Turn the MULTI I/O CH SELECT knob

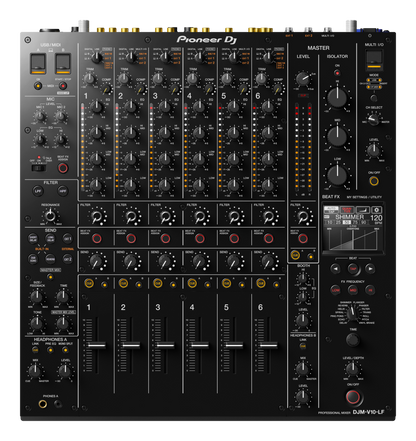[x=374, y=118]
